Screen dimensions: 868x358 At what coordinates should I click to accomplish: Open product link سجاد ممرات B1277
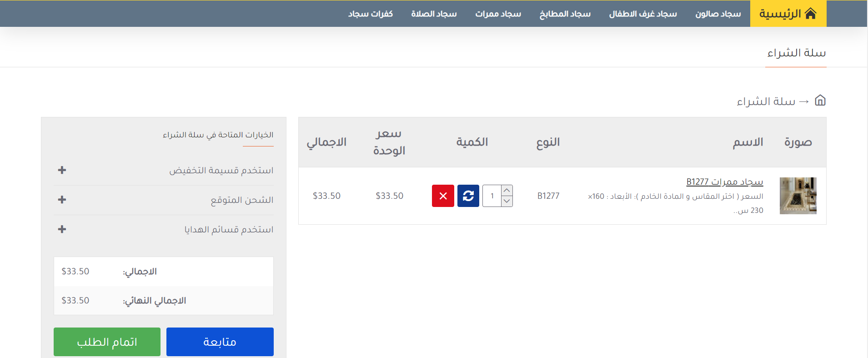724,182
